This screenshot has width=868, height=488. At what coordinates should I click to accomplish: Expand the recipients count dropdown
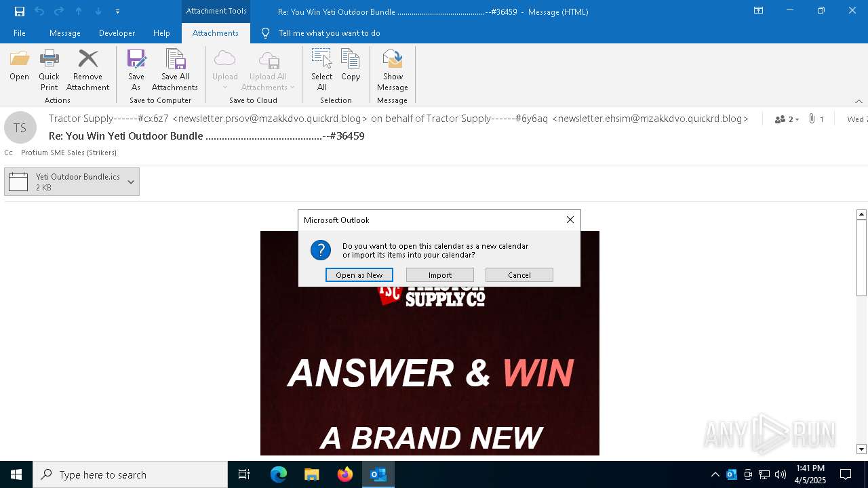pos(787,119)
